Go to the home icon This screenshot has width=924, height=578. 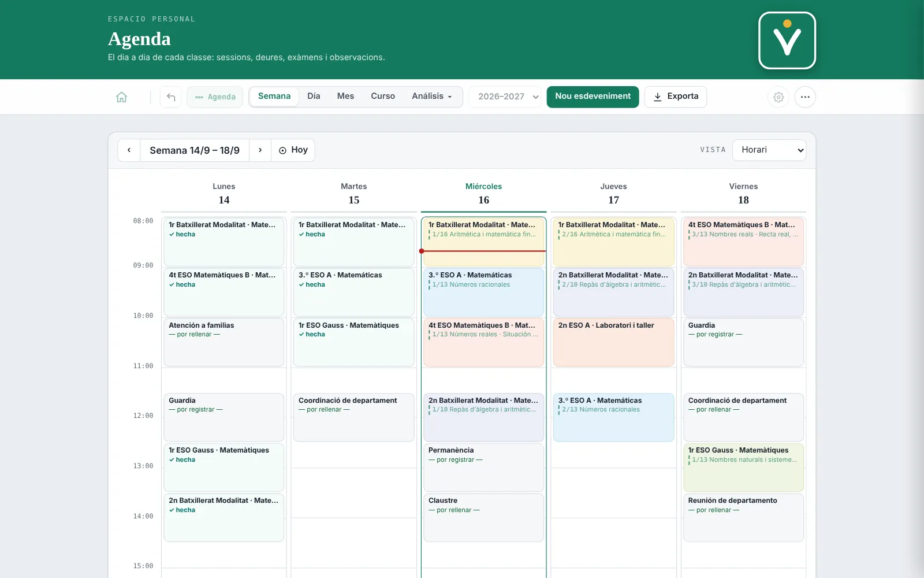tap(121, 97)
